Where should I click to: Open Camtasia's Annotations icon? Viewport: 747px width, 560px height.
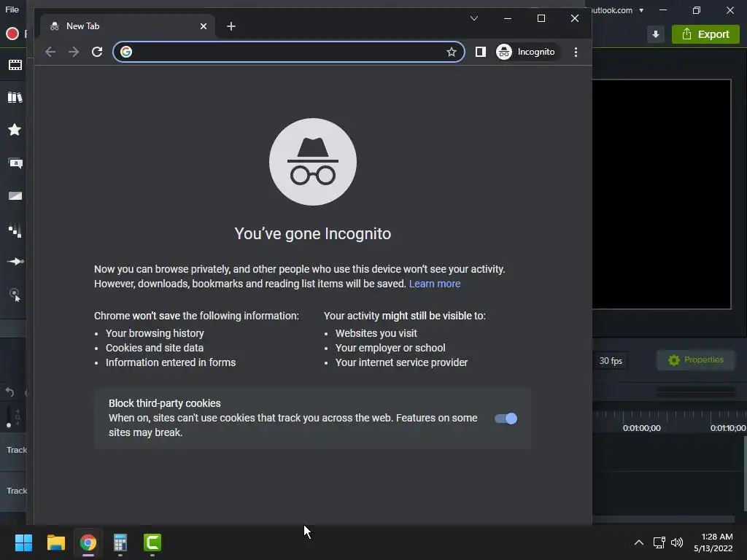coord(15,163)
